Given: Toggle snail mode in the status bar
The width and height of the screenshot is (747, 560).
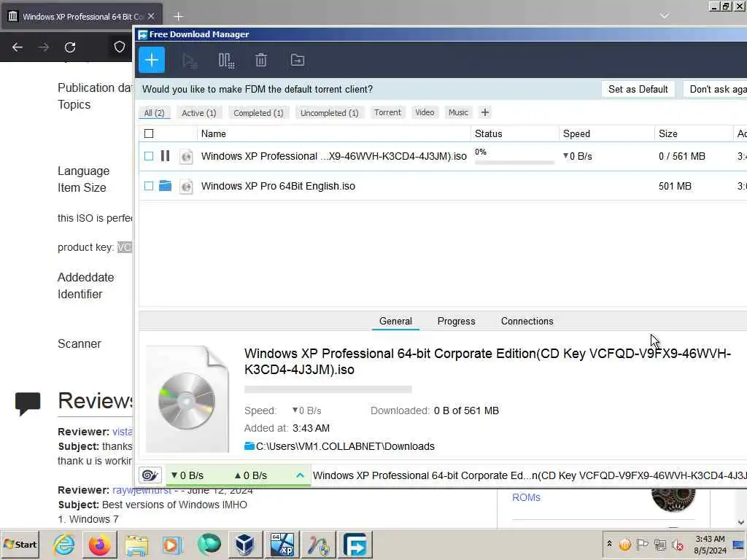Looking at the screenshot, I should pos(150,475).
